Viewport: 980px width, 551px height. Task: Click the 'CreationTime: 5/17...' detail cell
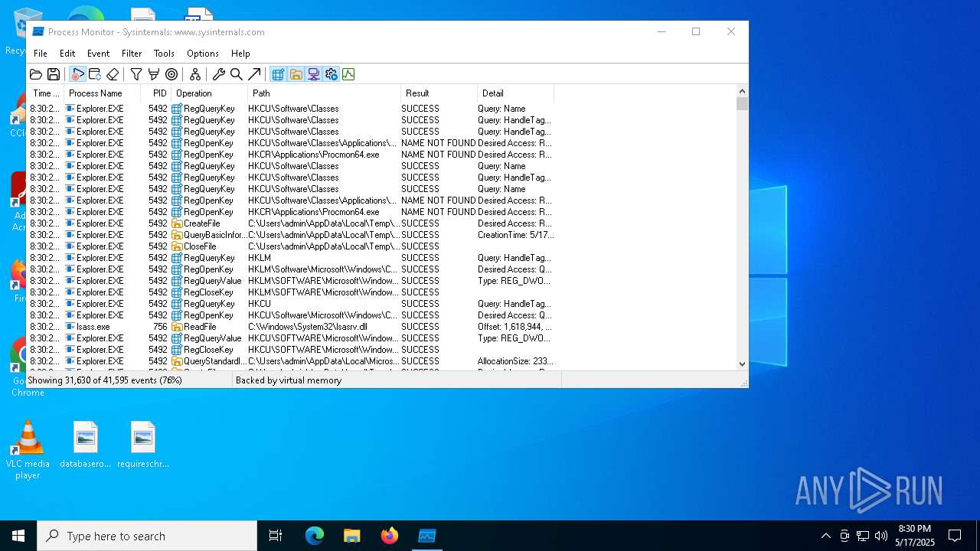(515, 235)
